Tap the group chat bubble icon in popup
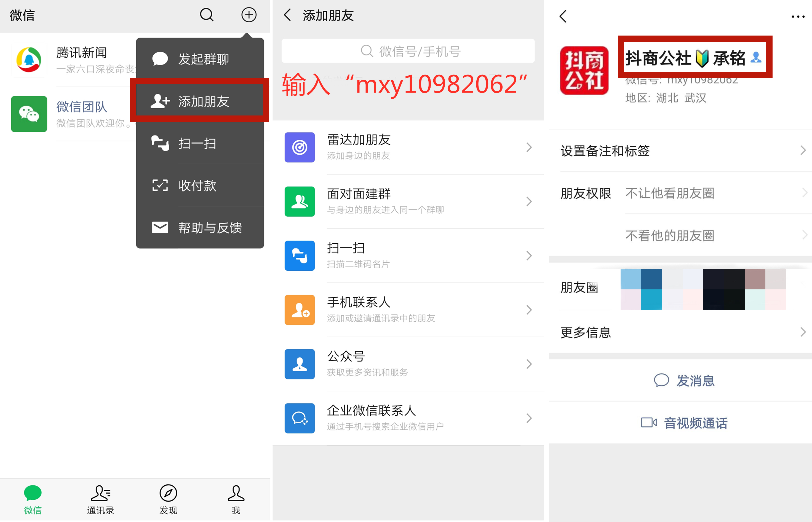 point(160,59)
